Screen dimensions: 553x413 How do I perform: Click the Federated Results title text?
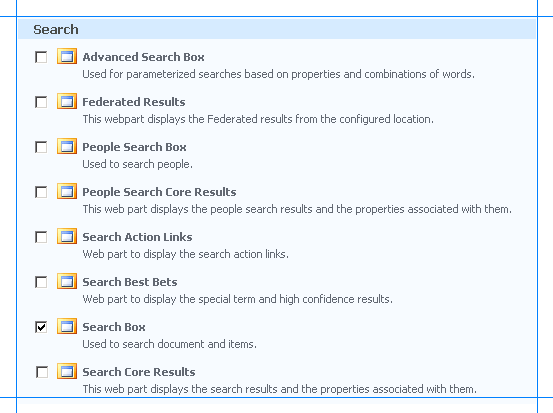point(134,102)
